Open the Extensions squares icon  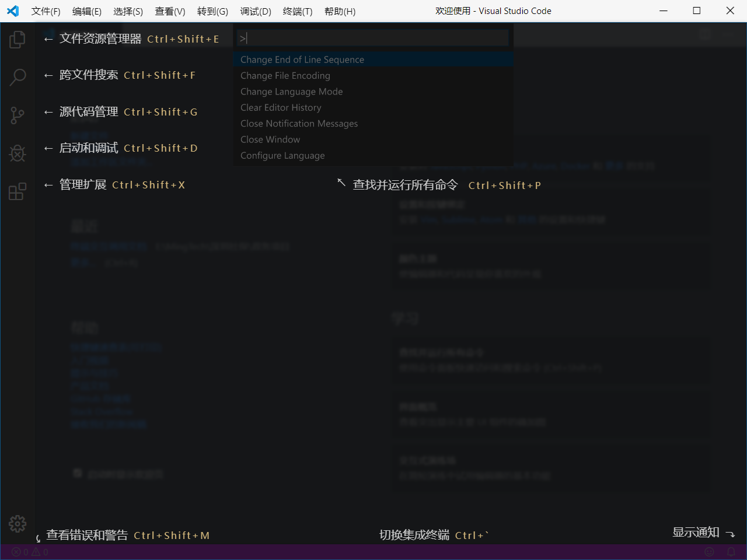[x=18, y=191]
